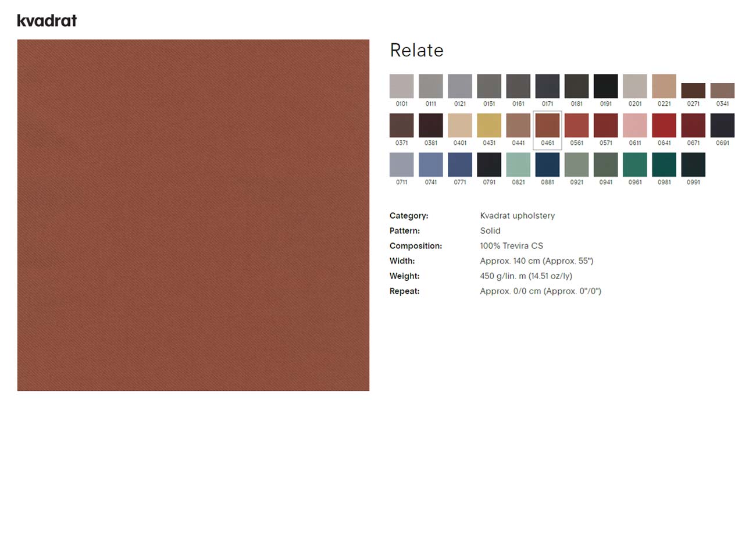Select the red 0561 swatch
This screenshot has width=756, height=535.
click(576, 126)
